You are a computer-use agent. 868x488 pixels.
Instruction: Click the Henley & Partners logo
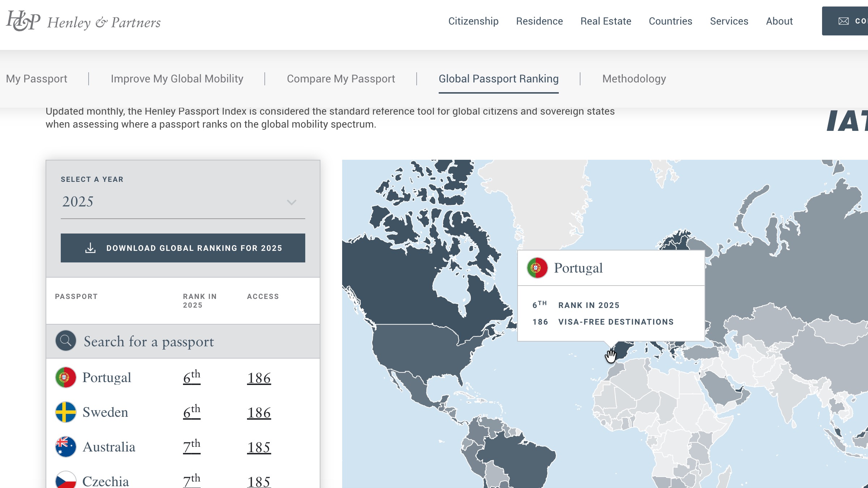[x=83, y=22]
